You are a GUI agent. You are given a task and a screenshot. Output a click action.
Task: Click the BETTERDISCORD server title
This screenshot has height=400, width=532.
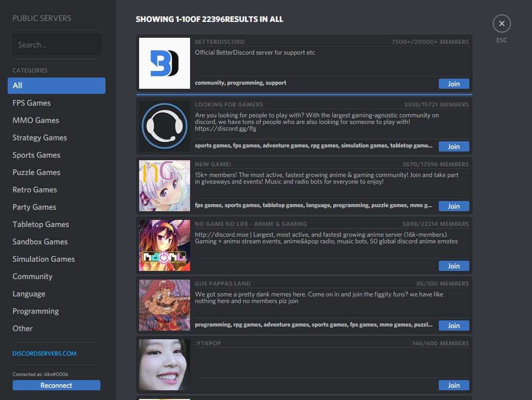coord(220,42)
